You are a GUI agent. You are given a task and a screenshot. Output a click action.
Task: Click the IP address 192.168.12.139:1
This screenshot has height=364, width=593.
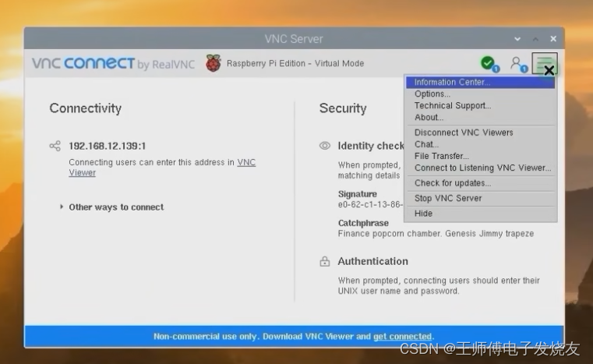[107, 146]
